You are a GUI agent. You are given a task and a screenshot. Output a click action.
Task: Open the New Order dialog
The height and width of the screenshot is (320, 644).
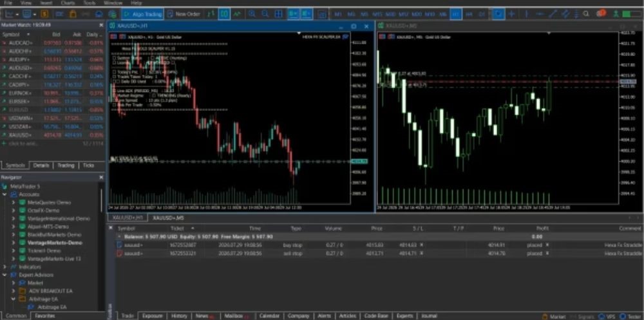pos(184,14)
